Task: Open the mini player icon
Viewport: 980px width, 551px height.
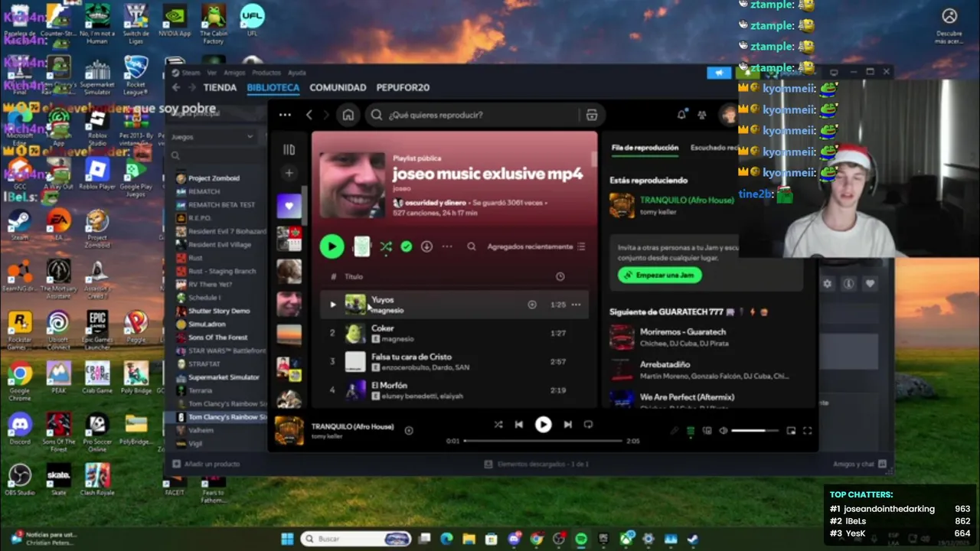Action: [791, 431]
